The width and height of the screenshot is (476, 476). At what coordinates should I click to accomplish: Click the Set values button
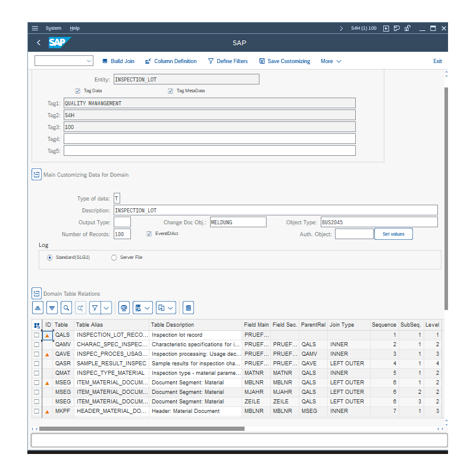point(393,234)
